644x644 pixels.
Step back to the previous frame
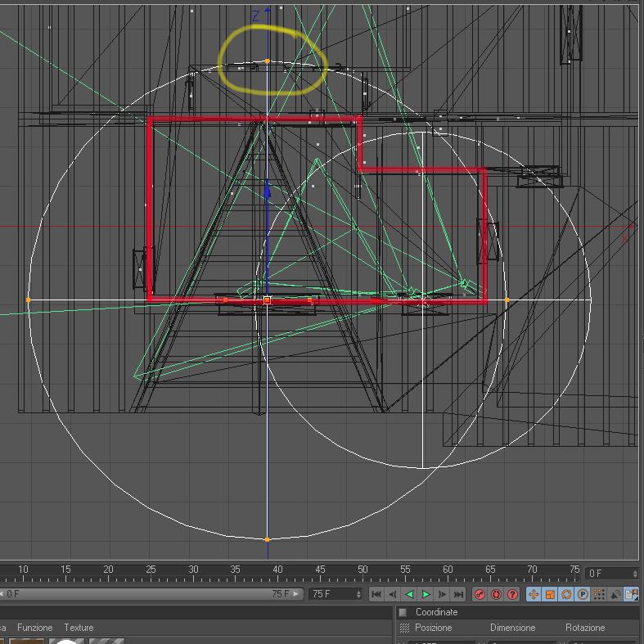[x=393, y=594]
